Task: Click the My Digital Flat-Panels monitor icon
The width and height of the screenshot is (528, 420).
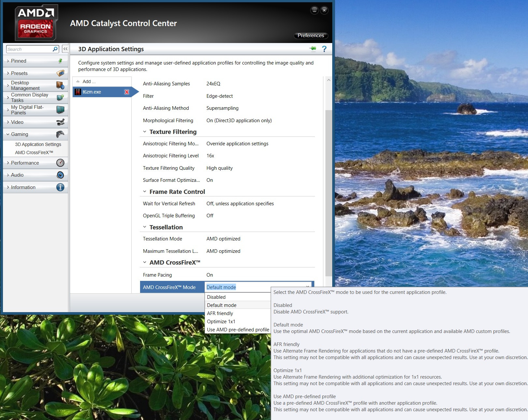Action: [x=60, y=110]
